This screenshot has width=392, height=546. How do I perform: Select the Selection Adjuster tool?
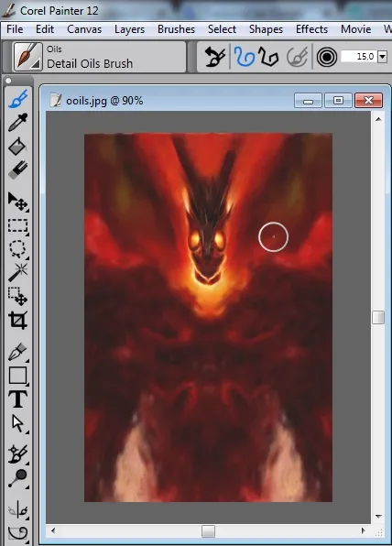pyautogui.click(x=17, y=296)
